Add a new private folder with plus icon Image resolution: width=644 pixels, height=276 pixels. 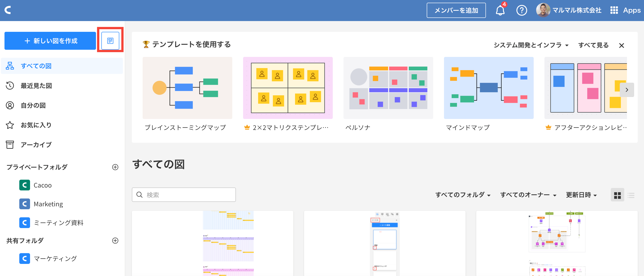[x=115, y=167]
